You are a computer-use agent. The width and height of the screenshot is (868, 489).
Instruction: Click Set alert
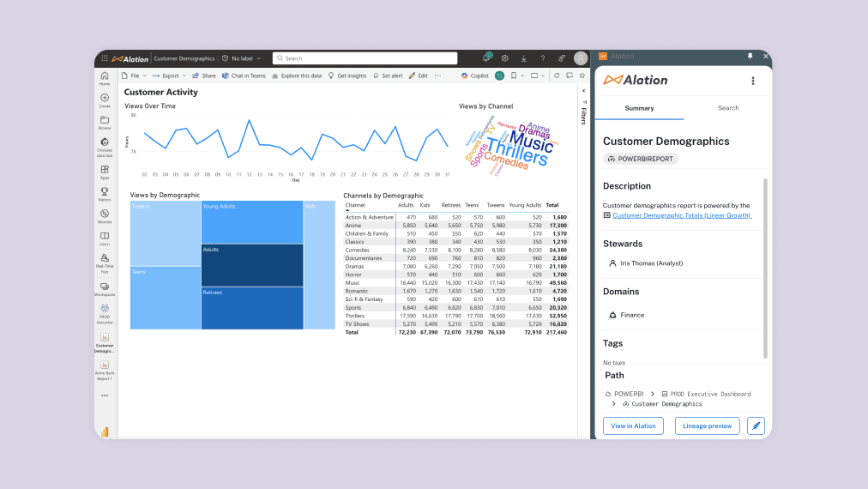tap(388, 75)
